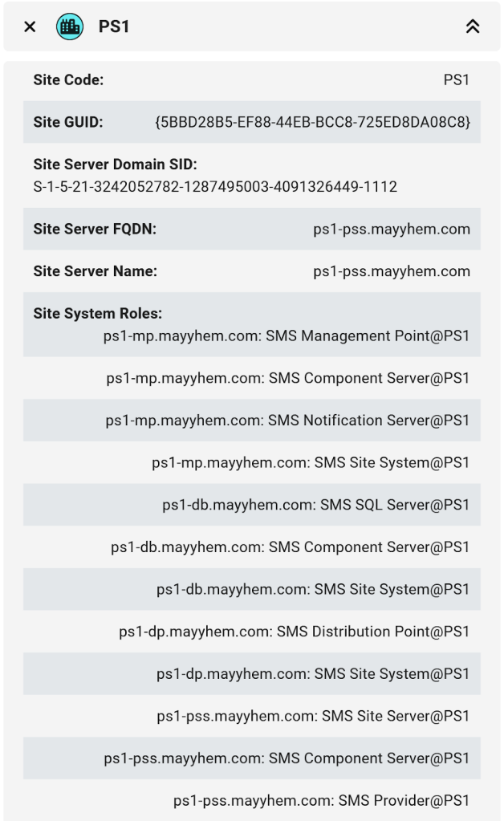The image size is (504, 821).
Task: Click ps1-pss SMS Component Server row
Action: (287, 758)
